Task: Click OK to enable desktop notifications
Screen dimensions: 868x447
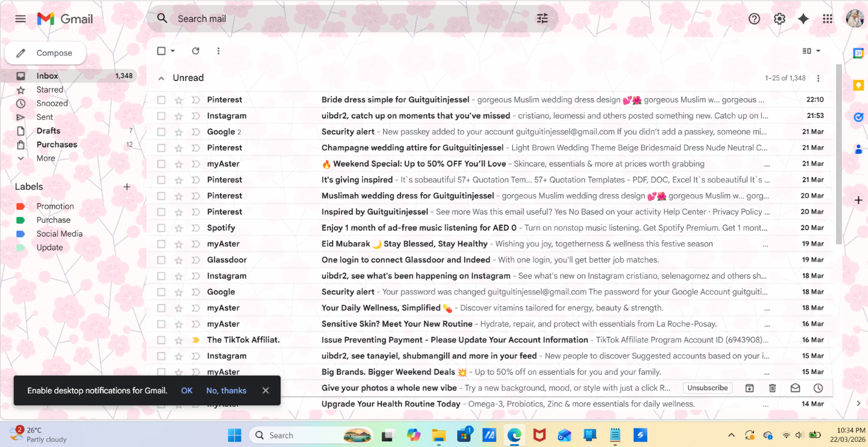Action: [x=186, y=390]
